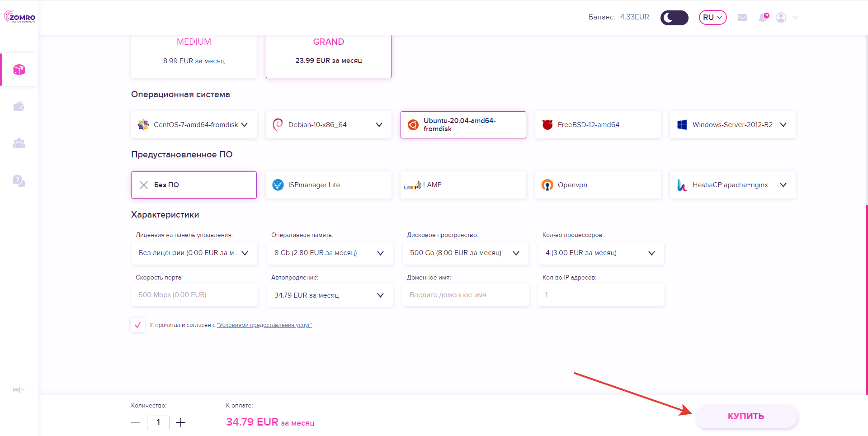Image resolution: width=868 pixels, height=436 pixels.
Task: Open the notifications bell
Action: 763,18
